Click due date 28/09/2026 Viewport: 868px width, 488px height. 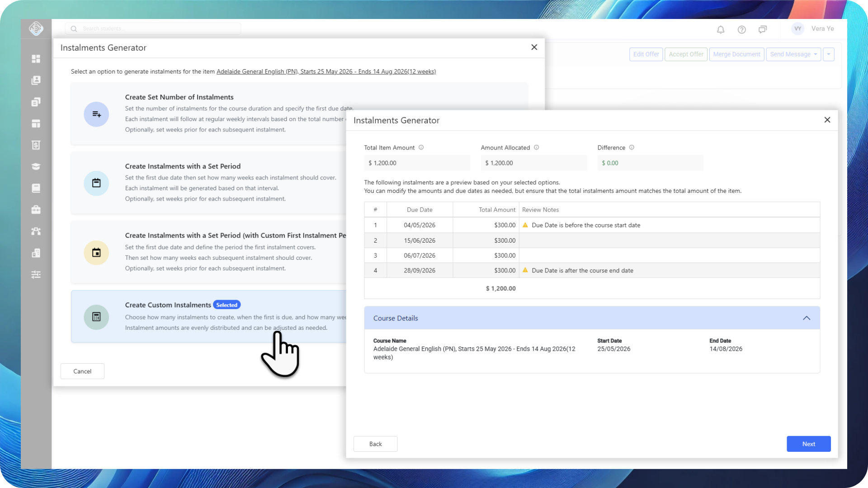[x=420, y=270]
